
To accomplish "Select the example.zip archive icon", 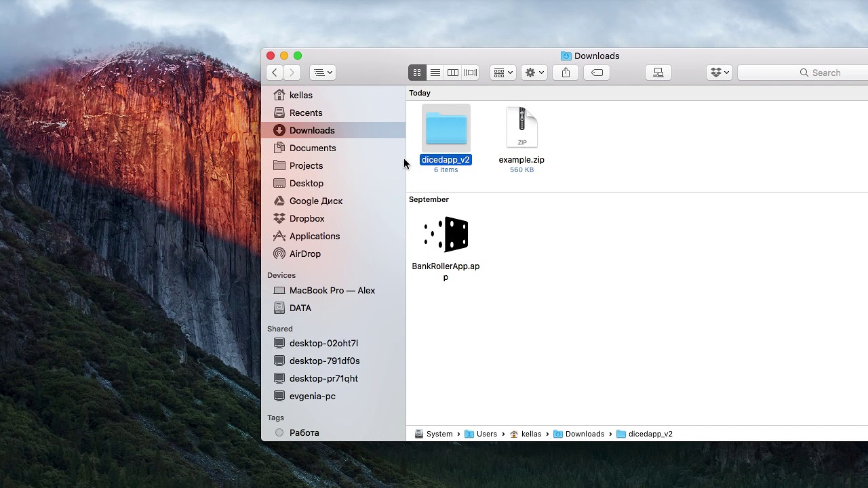I will tap(521, 127).
